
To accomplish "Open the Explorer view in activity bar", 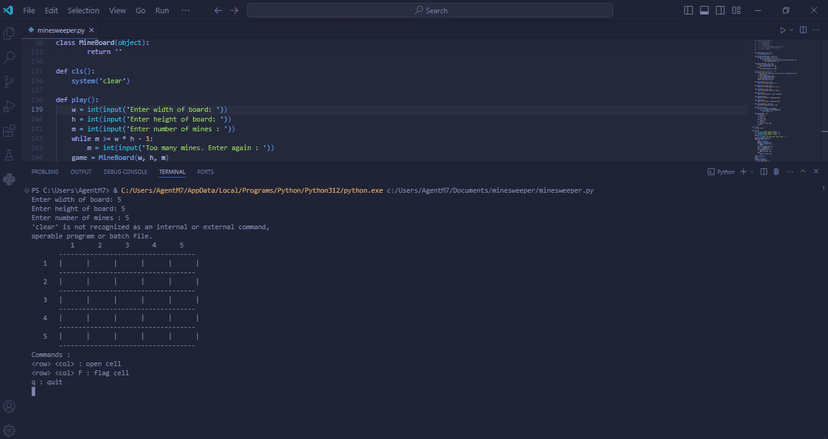I will click(x=9, y=33).
